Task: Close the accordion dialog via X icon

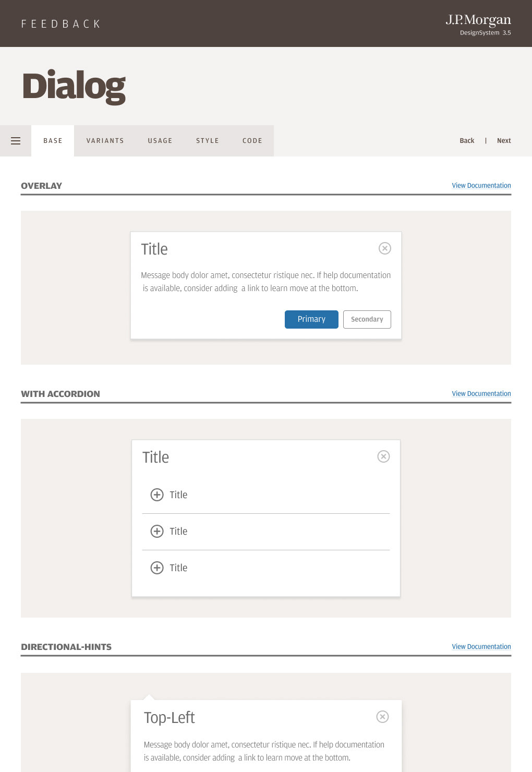Action: (x=383, y=456)
